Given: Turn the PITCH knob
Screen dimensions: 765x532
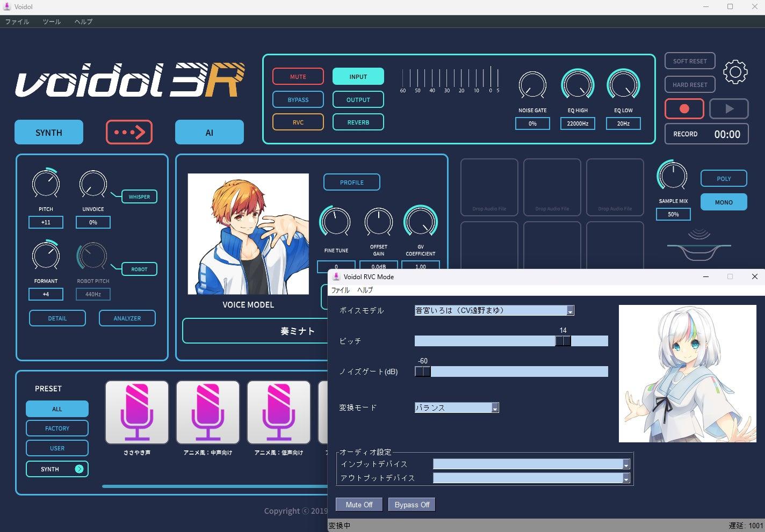Looking at the screenshot, I should (x=46, y=184).
